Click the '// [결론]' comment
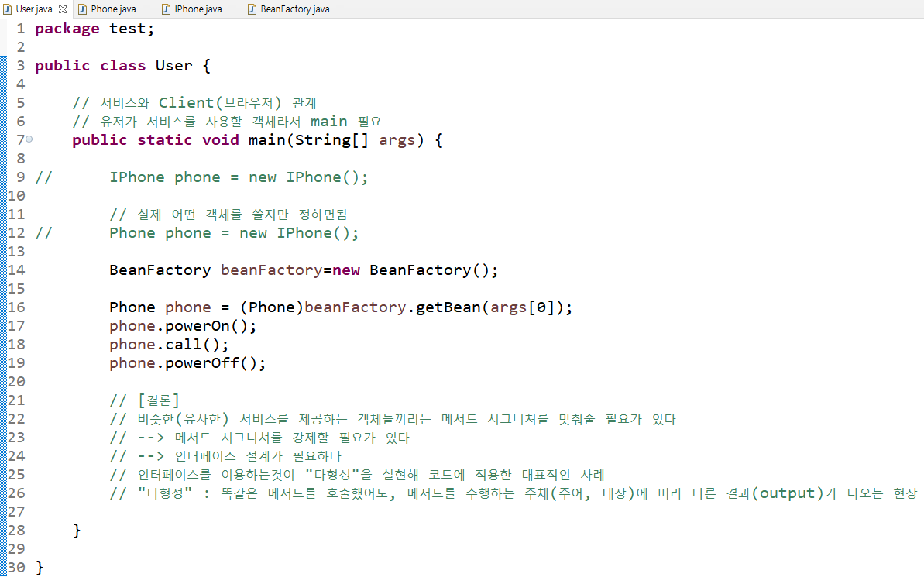Image resolution: width=924 pixels, height=577 pixels. tap(144, 400)
